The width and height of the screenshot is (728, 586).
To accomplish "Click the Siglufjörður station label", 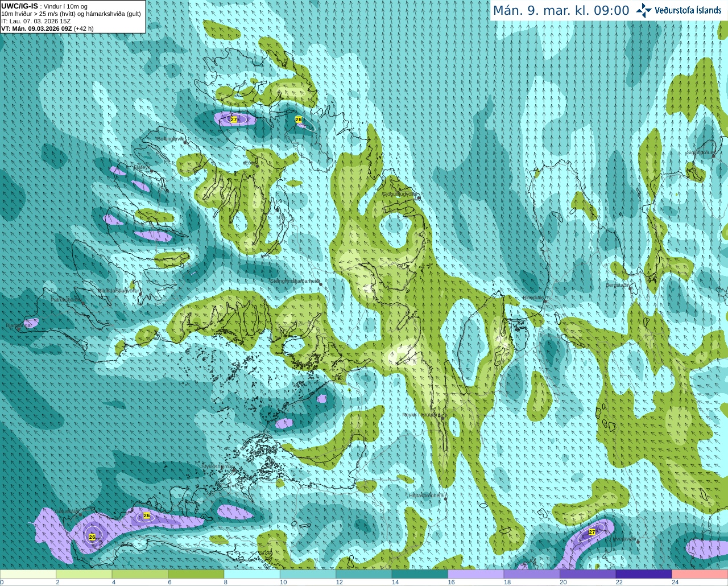I will (700, 153).
